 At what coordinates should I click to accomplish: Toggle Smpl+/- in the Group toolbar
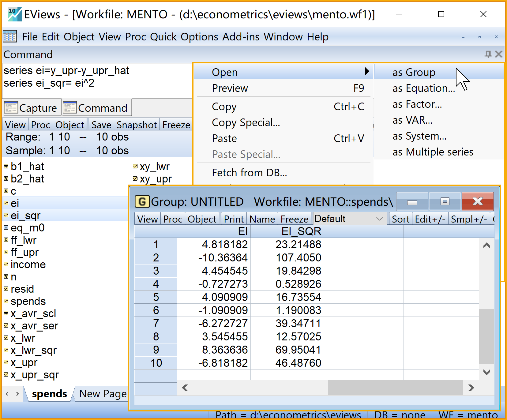(468, 219)
